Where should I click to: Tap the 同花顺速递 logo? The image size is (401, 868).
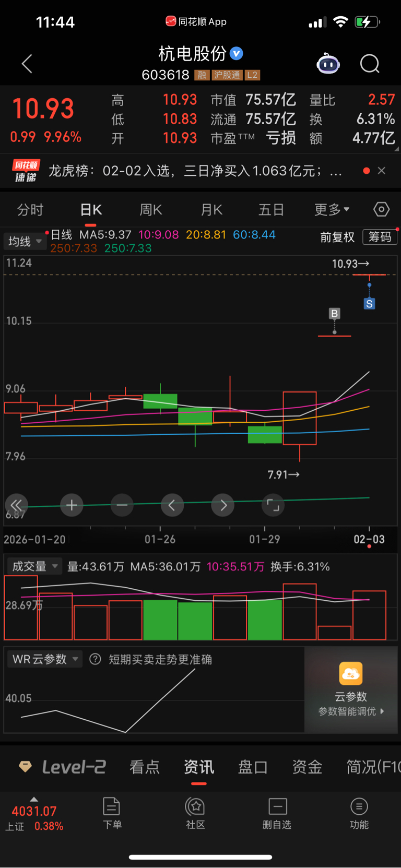pyautogui.click(x=26, y=171)
